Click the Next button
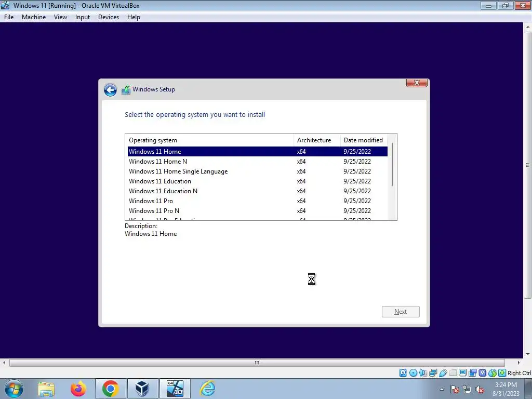 [401, 312]
